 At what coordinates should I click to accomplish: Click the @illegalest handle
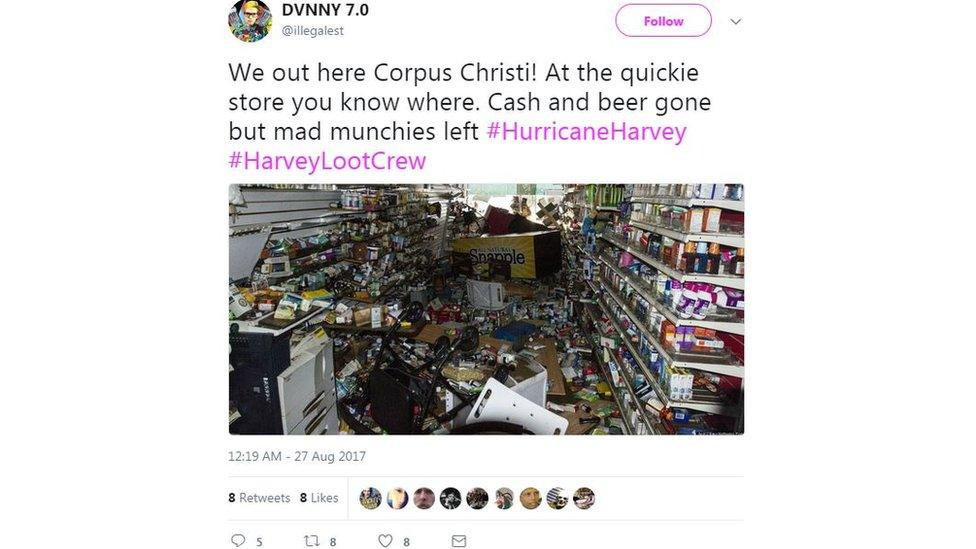pos(312,30)
